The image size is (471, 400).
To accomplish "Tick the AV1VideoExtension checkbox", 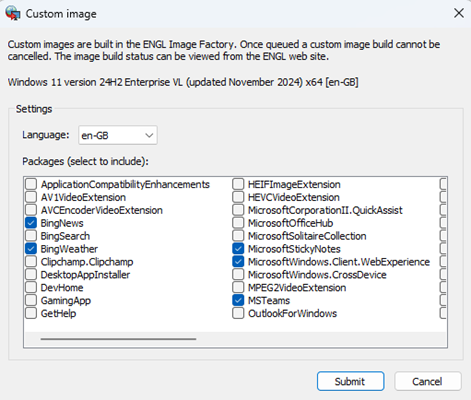I will click(x=31, y=197).
